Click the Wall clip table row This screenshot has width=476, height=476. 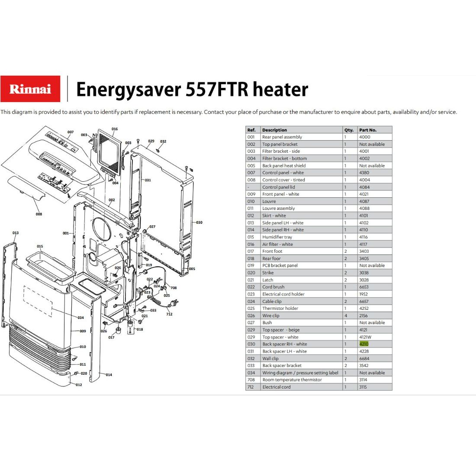click(x=319, y=358)
